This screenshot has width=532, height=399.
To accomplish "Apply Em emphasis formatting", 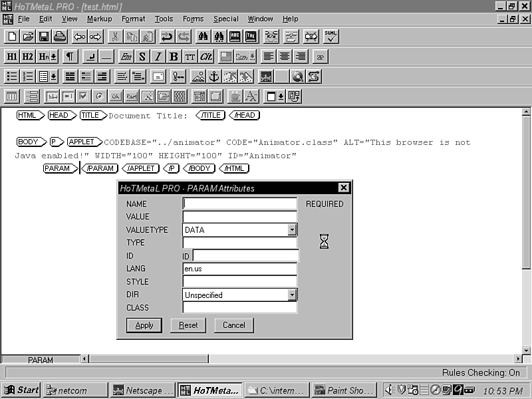I will coord(126,57).
